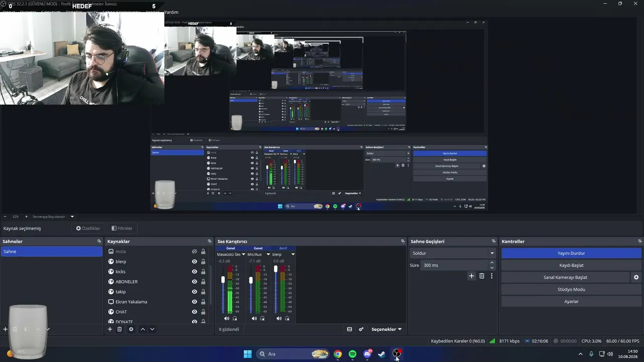Image resolution: width=644 pixels, height=362 pixels.
Task: Hide the Ekran Yakalama source
Action: coord(194,302)
